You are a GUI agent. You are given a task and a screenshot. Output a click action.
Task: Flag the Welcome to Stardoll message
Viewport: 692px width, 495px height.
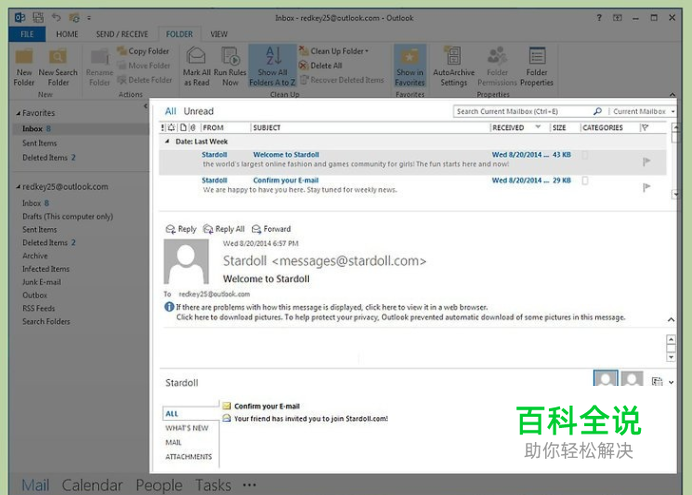647,162
